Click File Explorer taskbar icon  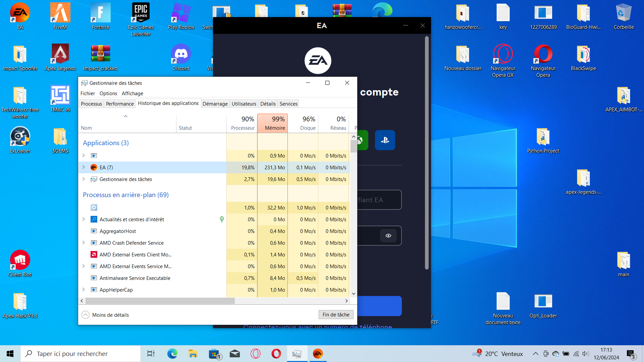point(193,354)
